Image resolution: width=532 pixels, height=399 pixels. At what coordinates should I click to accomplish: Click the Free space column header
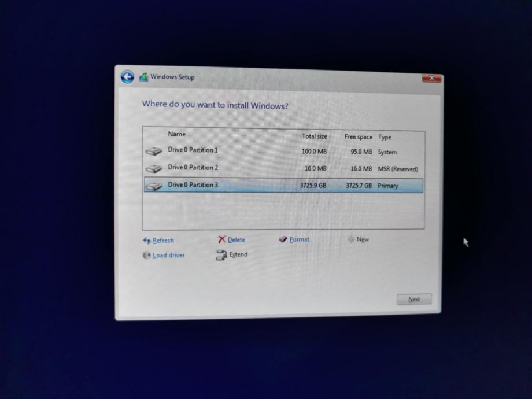(x=359, y=136)
